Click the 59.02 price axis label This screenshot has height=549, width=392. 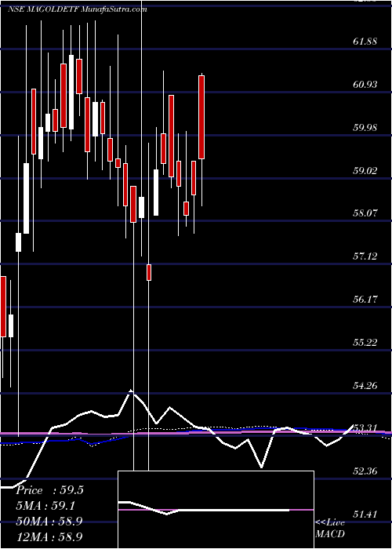pyautogui.click(x=365, y=171)
